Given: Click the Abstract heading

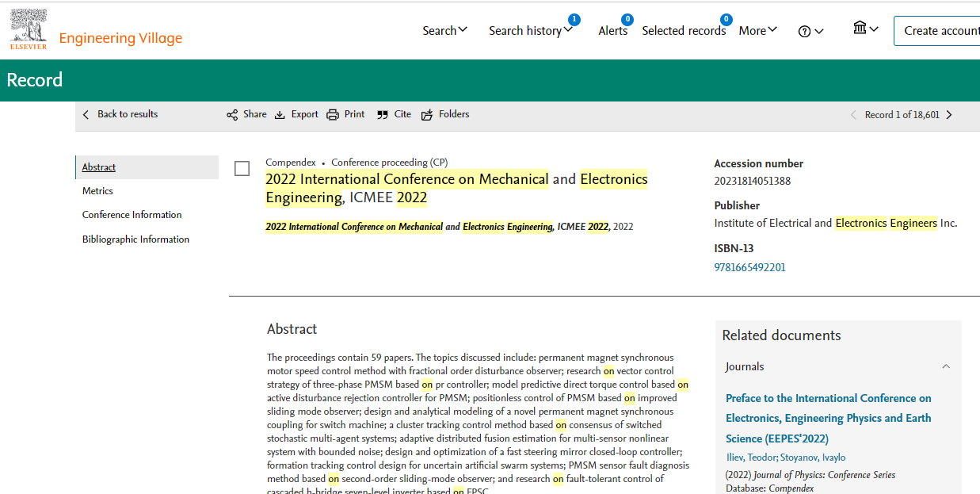Looking at the screenshot, I should point(292,329).
